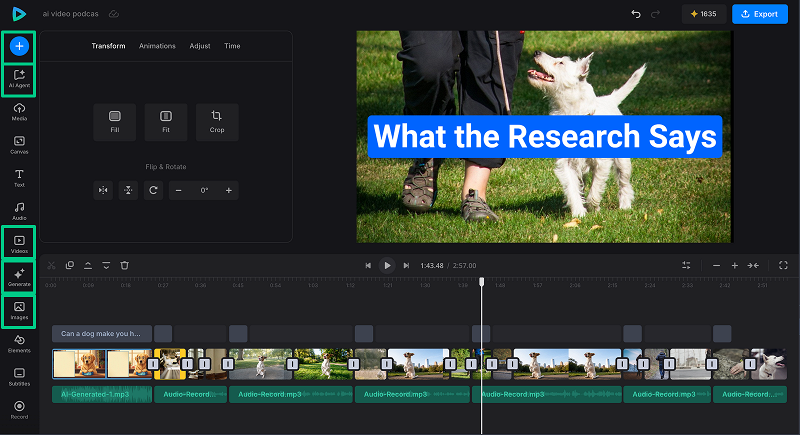Click the app logo at top left
This screenshot has width=800, height=435.
tap(19, 14)
